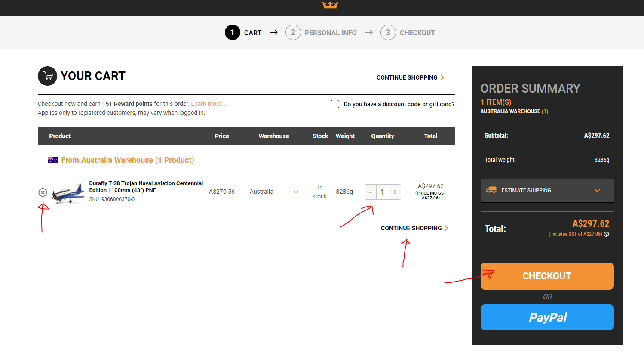
Task: Click 'From Australia Warehouse (1 Product)' heading
Action: 128,160
